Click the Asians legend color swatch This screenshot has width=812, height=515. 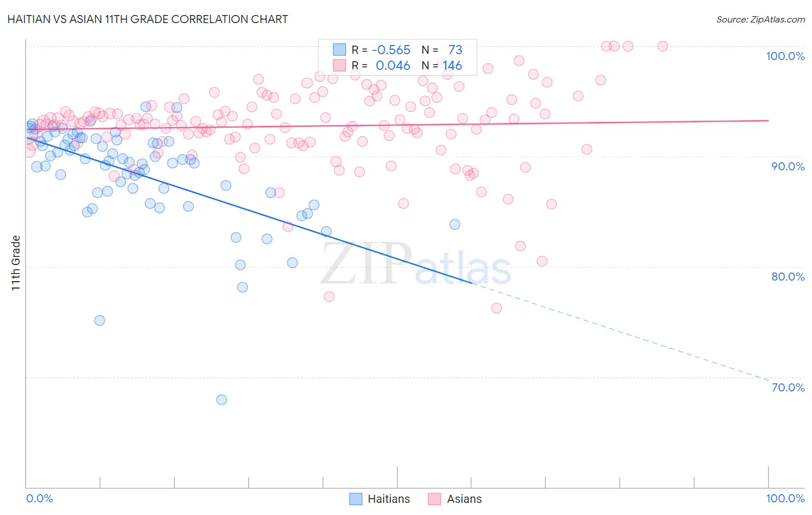click(x=434, y=499)
